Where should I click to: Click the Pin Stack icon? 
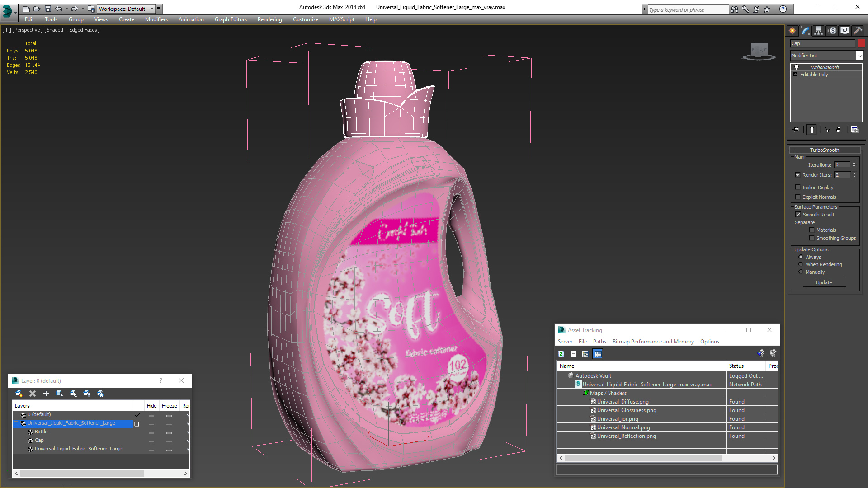(x=796, y=130)
